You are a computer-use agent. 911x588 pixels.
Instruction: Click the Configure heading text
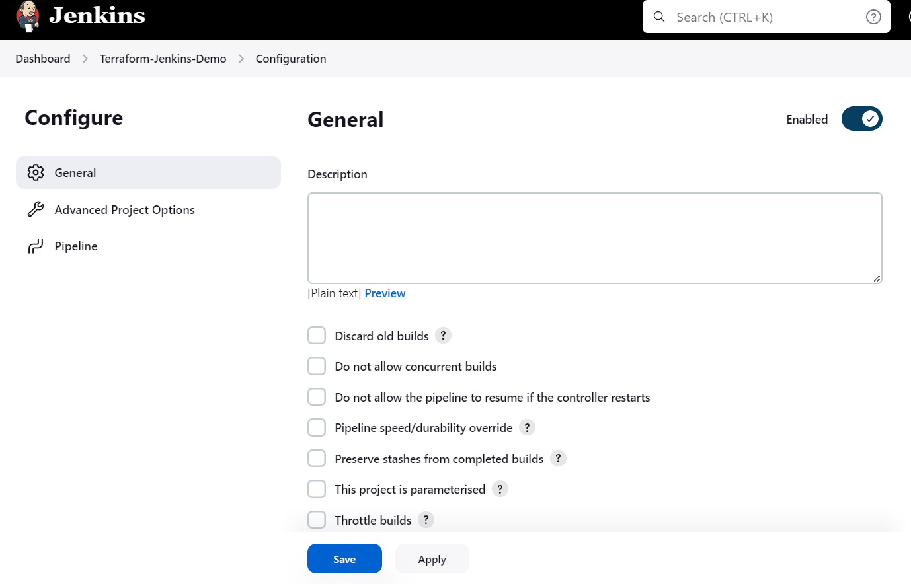74,118
